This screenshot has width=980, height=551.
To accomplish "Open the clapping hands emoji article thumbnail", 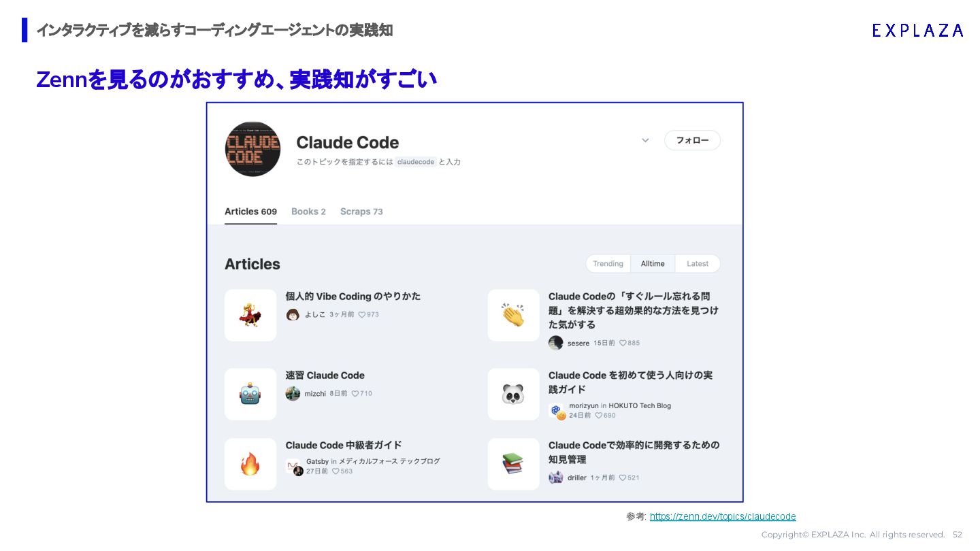I will [513, 315].
